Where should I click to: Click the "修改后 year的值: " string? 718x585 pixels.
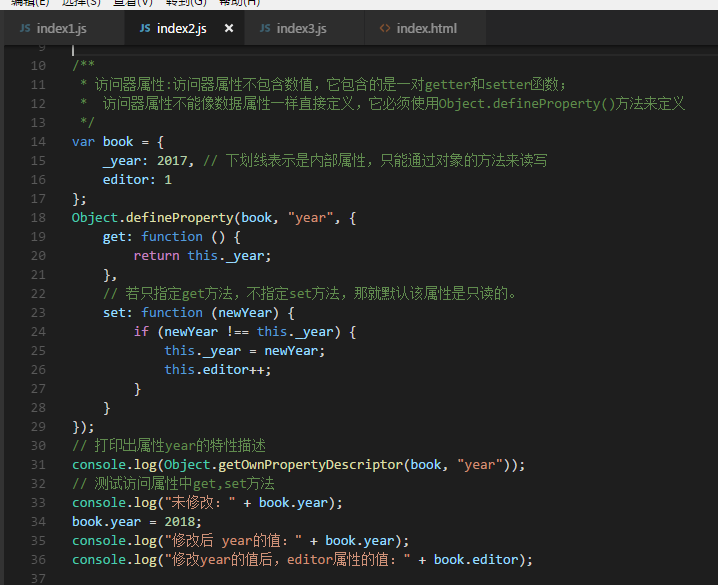click(233, 541)
